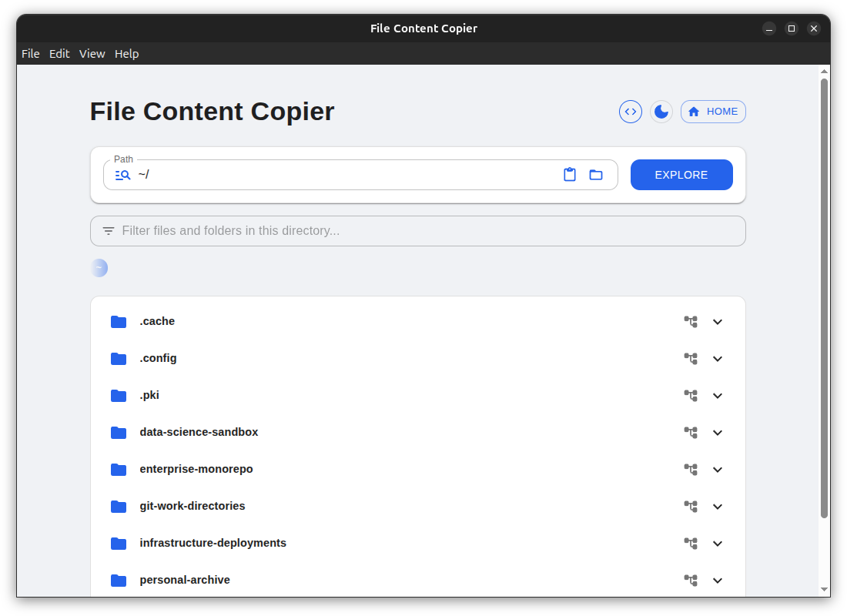Screen dimensions: 847x616
Task: Toggle dark mode with moon icon
Action: [661, 112]
